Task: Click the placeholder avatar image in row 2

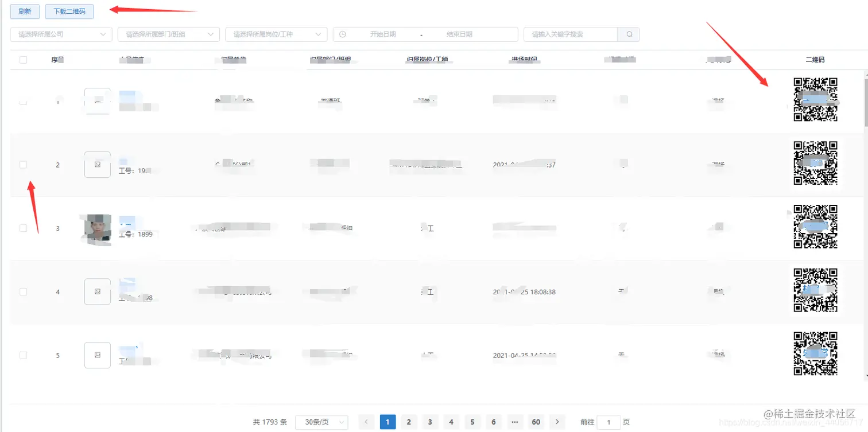Action: click(x=98, y=165)
